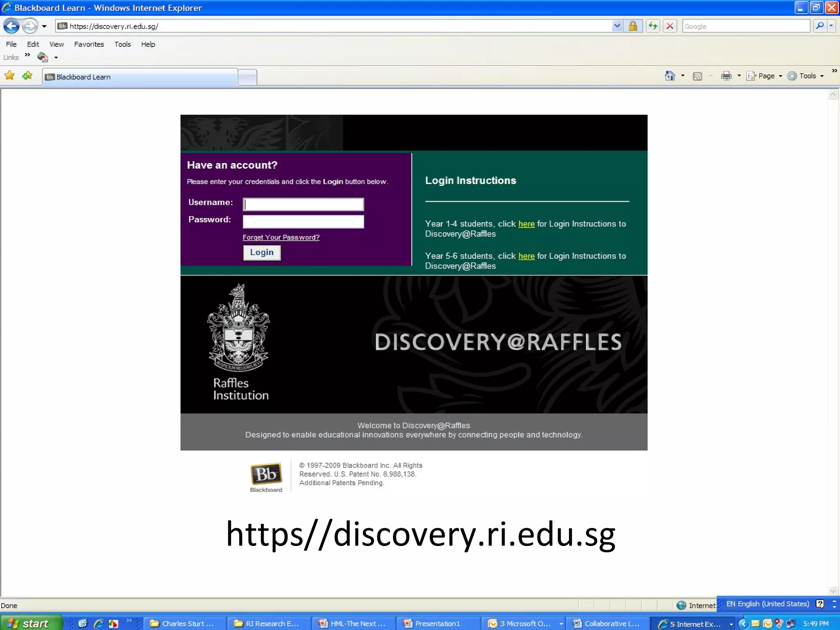The height and width of the screenshot is (630, 840).
Task: Open Year 5-6 students login instructions link
Action: point(526,256)
